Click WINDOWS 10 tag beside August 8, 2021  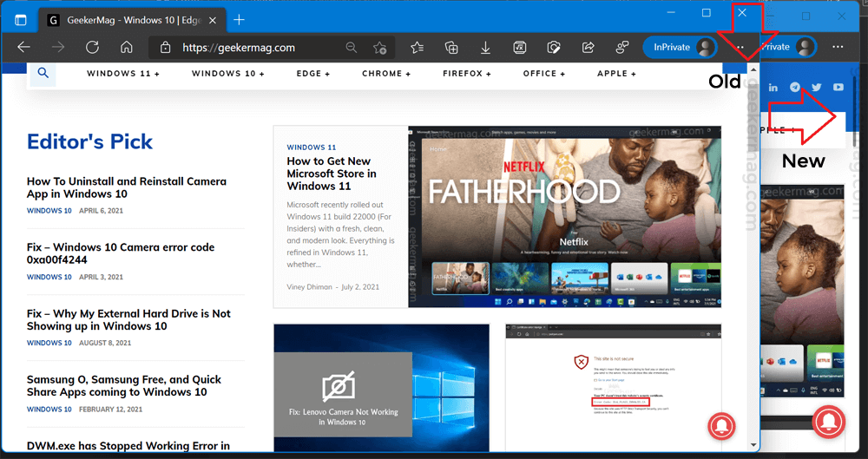49,344
